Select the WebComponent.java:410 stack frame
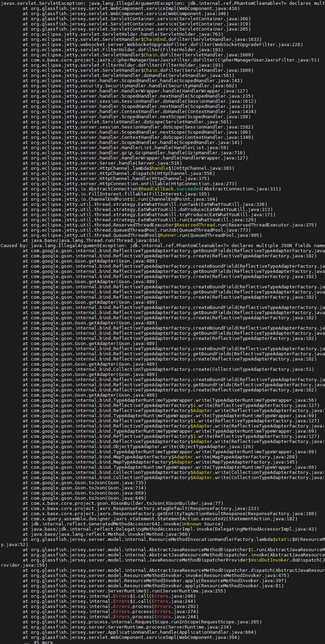Viewport: 325px width, 644px height. 131,8
